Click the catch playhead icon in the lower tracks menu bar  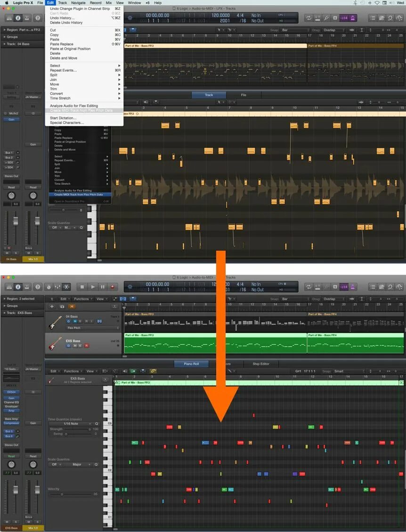pyautogui.click(x=133, y=299)
